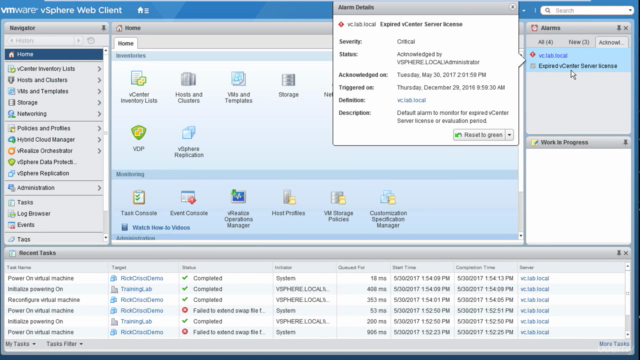Sort by the Task Name column header
Viewport: 640px width, 360px height.
(x=56, y=267)
